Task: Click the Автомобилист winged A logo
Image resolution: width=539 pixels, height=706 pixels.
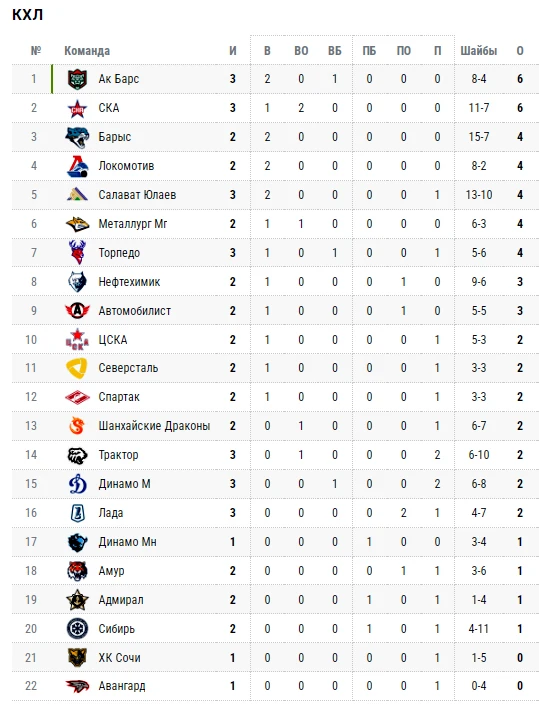Action: click(77, 311)
